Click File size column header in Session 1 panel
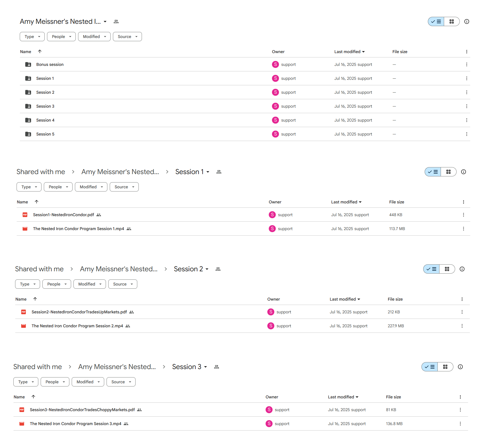Image resolution: width=483 pixels, height=448 pixels. click(x=397, y=202)
